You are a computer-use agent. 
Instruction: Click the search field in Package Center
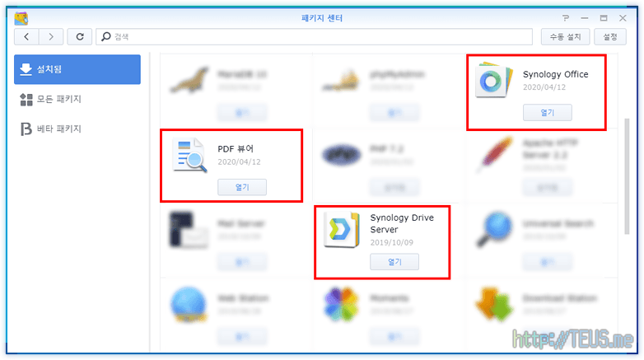[x=315, y=36]
